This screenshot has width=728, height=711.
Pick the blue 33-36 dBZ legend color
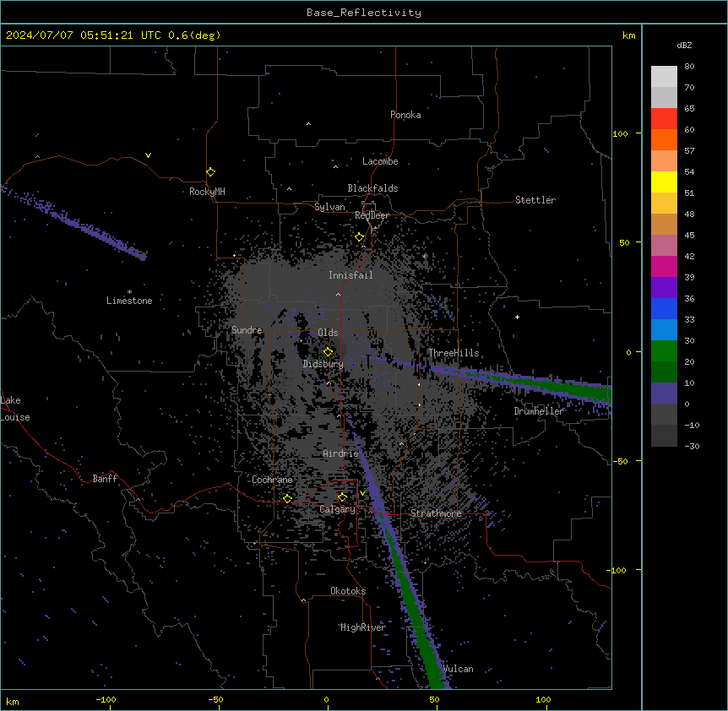[664, 308]
